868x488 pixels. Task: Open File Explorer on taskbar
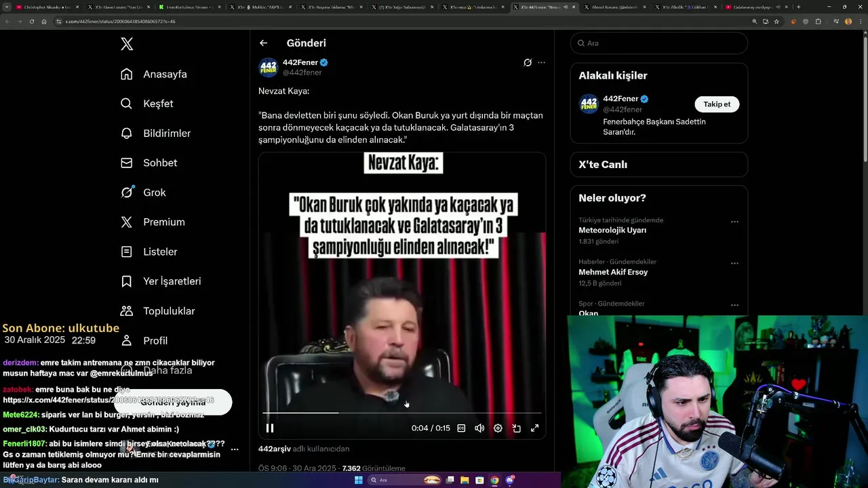tap(465, 480)
